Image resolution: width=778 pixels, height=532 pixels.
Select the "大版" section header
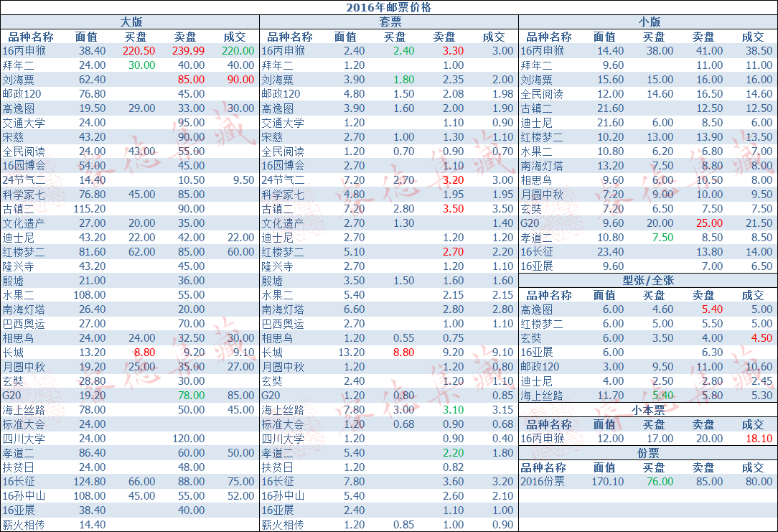click(x=131, y=22)
